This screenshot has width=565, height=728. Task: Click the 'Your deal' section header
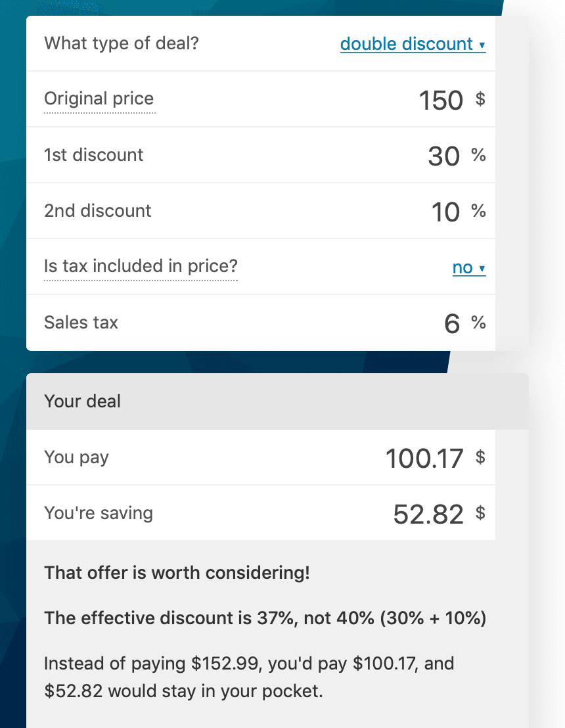pos(82,401)
